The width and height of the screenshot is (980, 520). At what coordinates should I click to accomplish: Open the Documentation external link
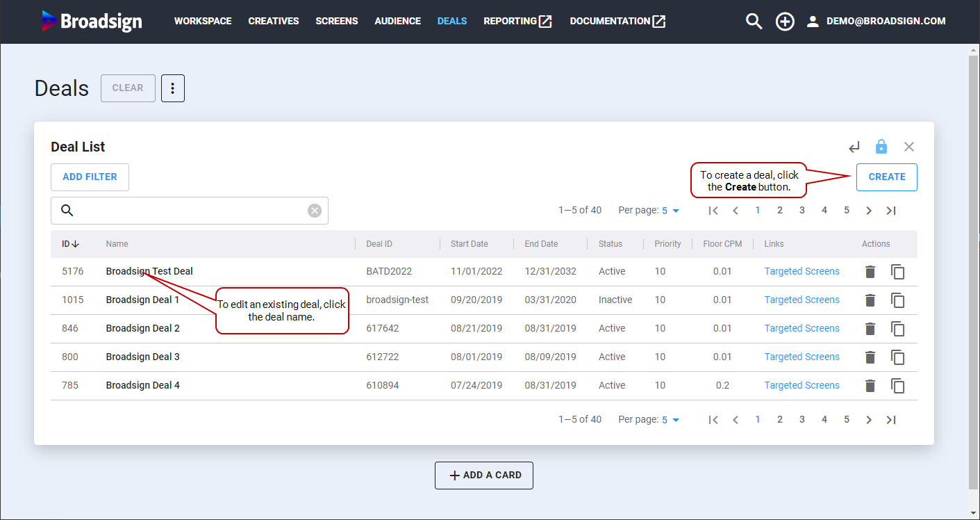click(x=617, y=22)
